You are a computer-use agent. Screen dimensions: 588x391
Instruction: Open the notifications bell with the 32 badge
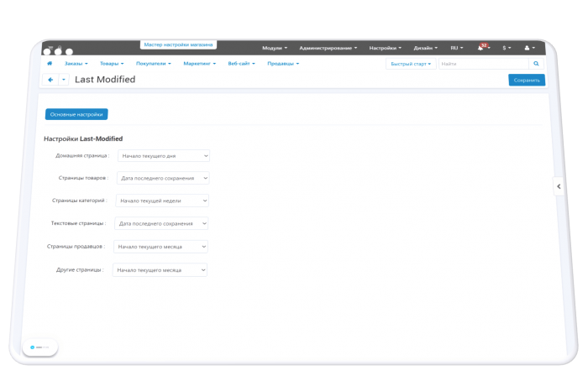pos(483,47)
